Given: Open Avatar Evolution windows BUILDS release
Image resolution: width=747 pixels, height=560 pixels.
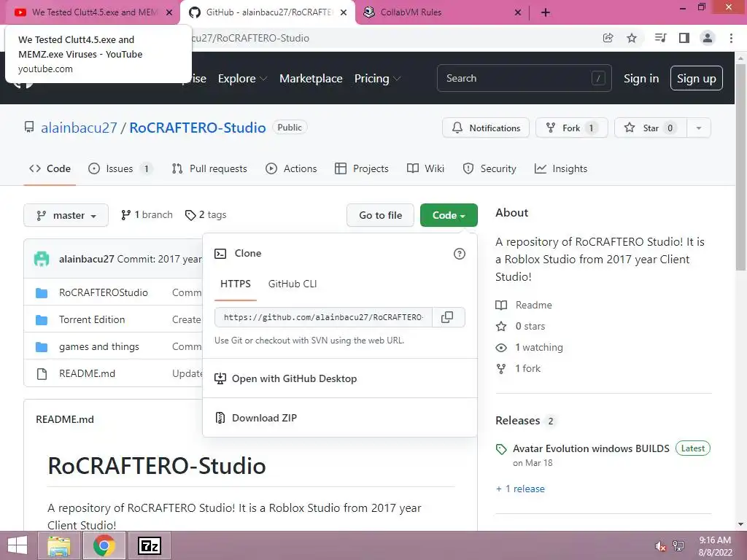Looking at the screenshot, I should point(591,448).
